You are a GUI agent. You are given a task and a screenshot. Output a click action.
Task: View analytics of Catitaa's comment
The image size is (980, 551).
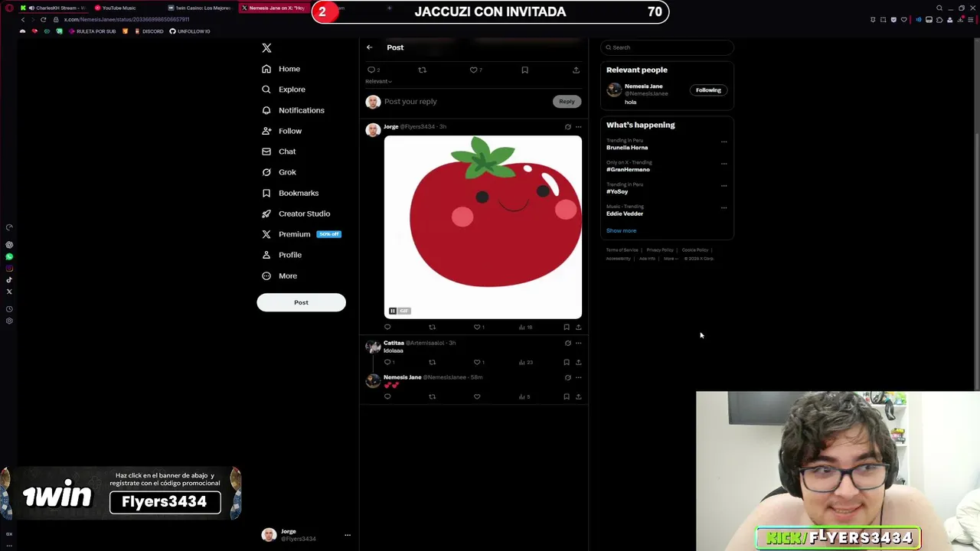tap(525, 362)
